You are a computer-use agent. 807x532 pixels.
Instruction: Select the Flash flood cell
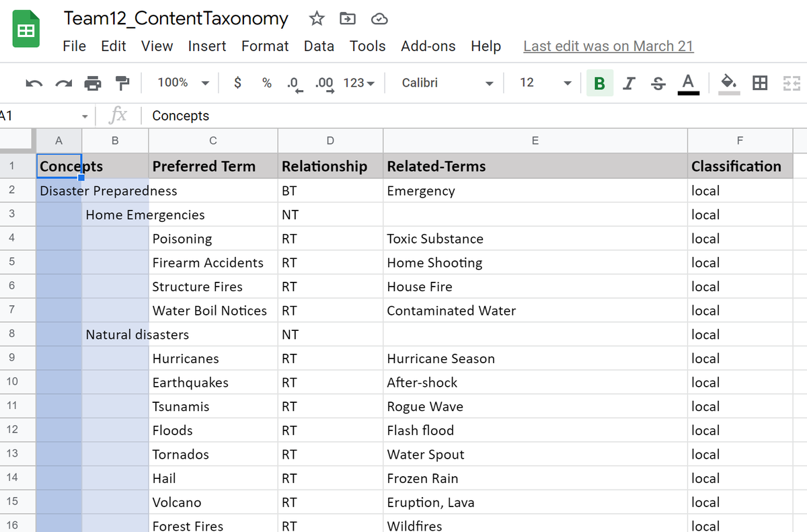(535, 430)
